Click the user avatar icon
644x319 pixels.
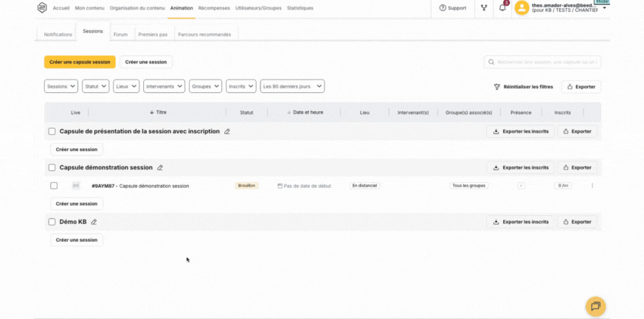click(x=522, y=8)
